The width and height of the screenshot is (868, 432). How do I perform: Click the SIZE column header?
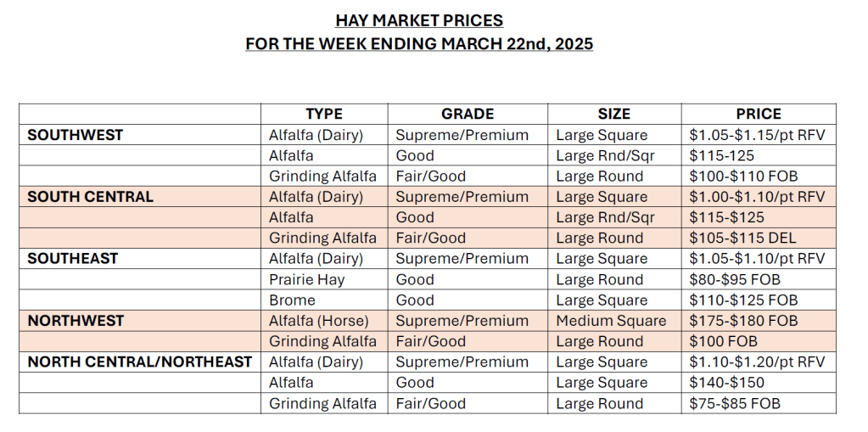click(x=614, y=114)
